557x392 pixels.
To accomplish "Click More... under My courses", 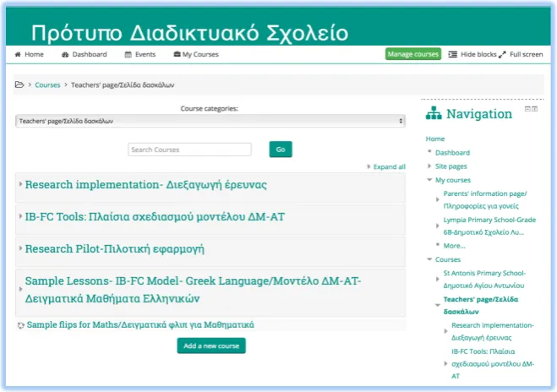I will [x=455, y=246].
